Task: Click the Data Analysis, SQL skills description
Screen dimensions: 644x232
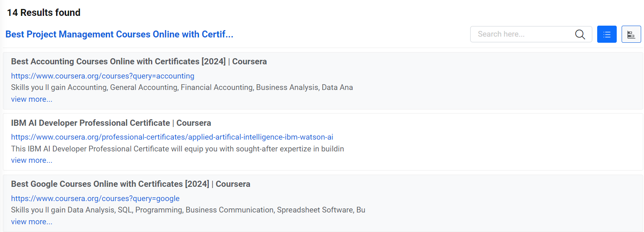Action: point(188,210)
